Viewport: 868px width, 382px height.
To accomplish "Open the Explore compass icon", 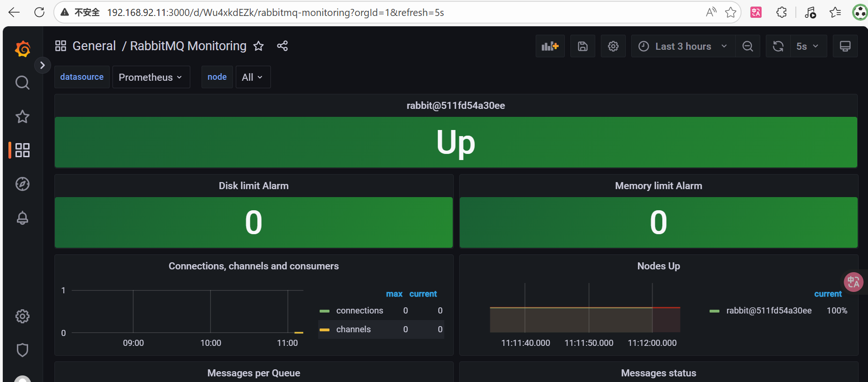I will pos(22,184).
